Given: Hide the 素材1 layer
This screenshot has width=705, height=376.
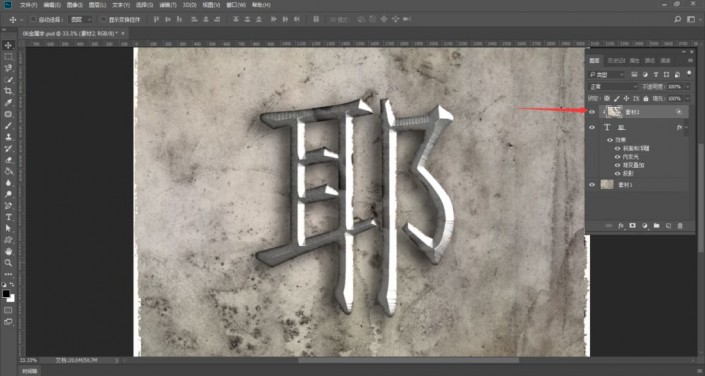Looking at the screenshot, I should 592,184.
